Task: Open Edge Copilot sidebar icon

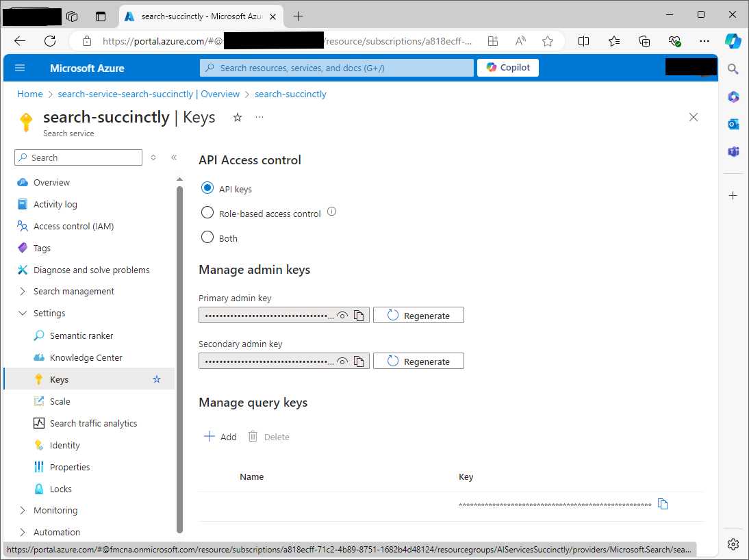Action: [x=733, y=41]
